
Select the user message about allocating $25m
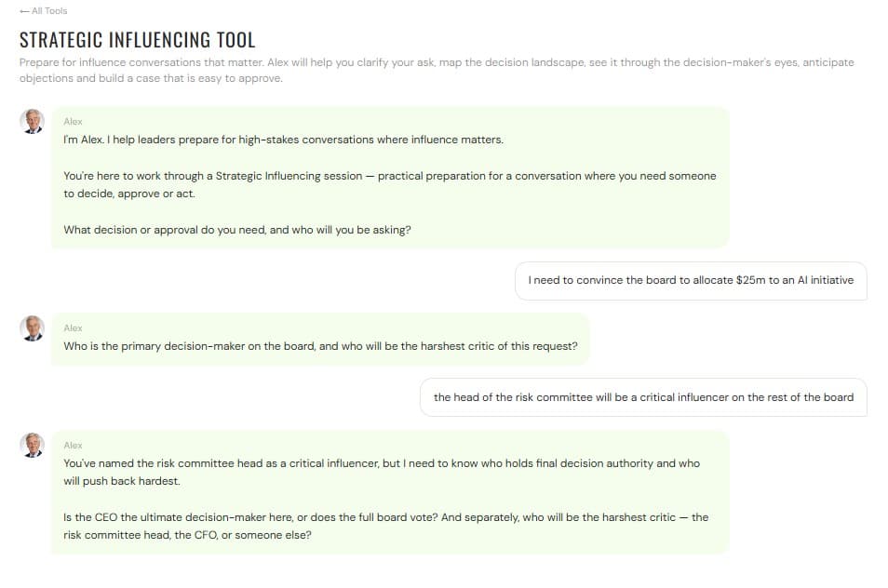[690, 279]
